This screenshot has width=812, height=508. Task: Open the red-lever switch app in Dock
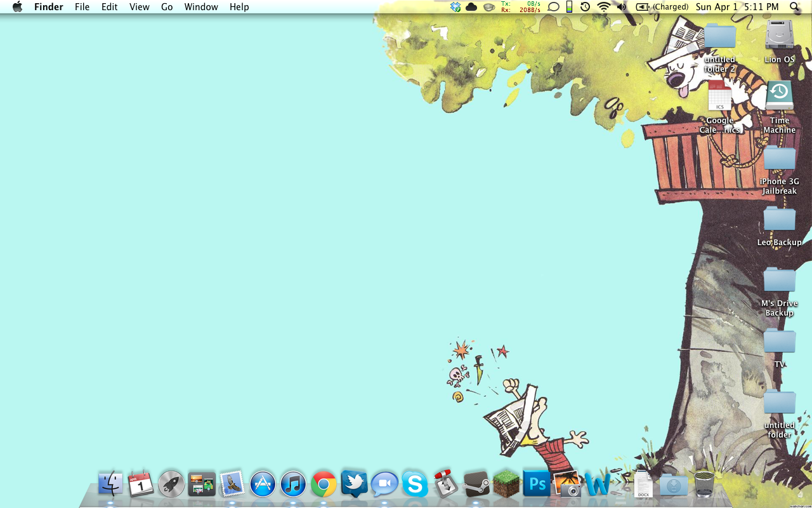pyautogui.click(x=445, y=484)
